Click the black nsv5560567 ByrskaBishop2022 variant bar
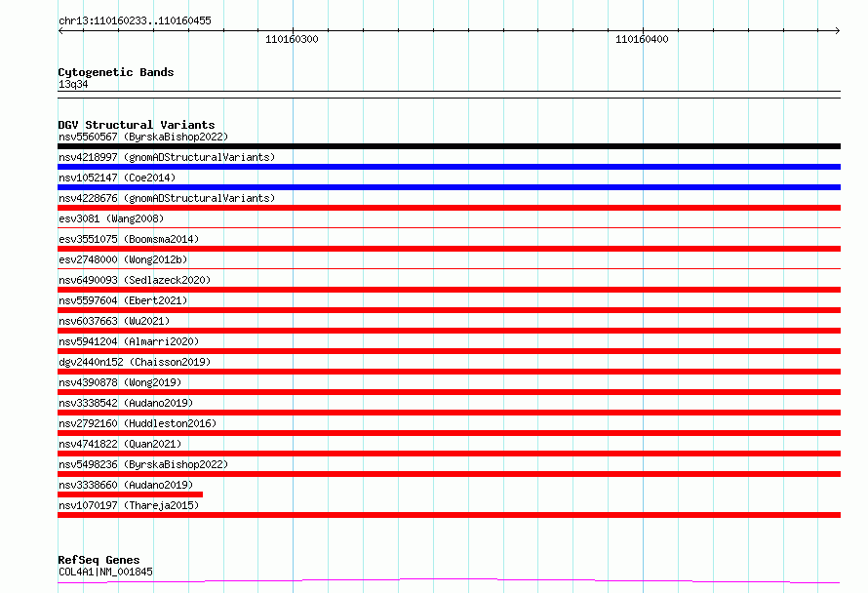The height and width of the screenshot is (593, 868). point(449,146)
